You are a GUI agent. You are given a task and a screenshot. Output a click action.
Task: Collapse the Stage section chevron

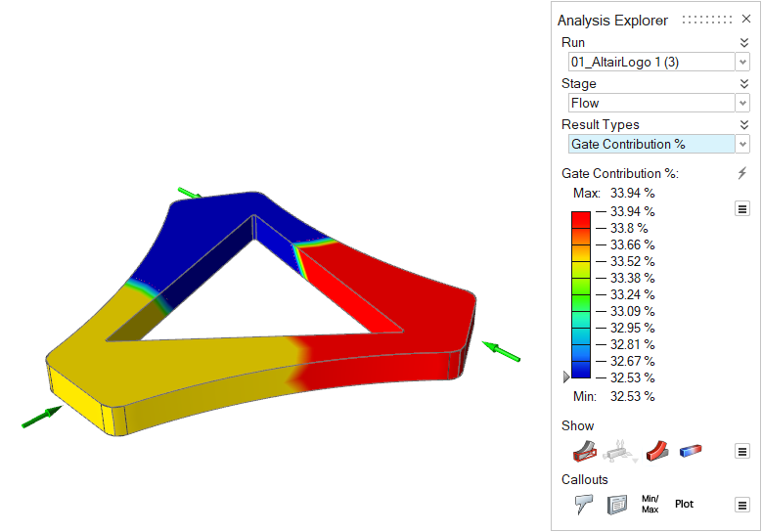coord(744,83)
